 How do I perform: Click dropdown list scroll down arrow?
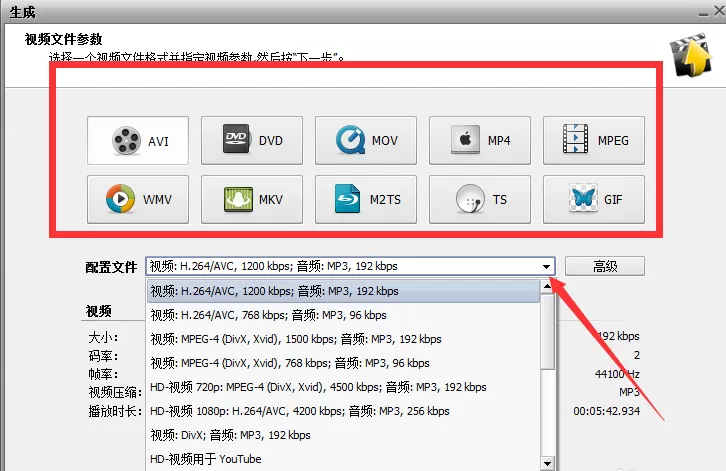pyautogui.click(x=547, y=464)
